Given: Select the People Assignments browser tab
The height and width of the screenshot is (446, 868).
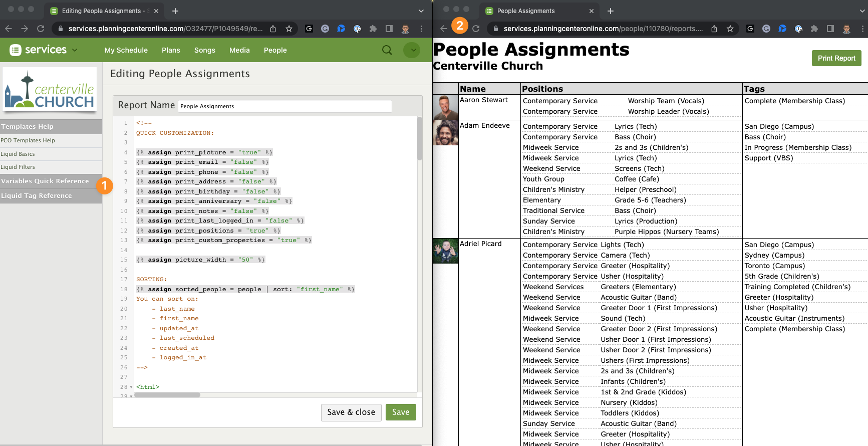Looking at the screenshot, I should pyautogui.click(x=539, y=11).
